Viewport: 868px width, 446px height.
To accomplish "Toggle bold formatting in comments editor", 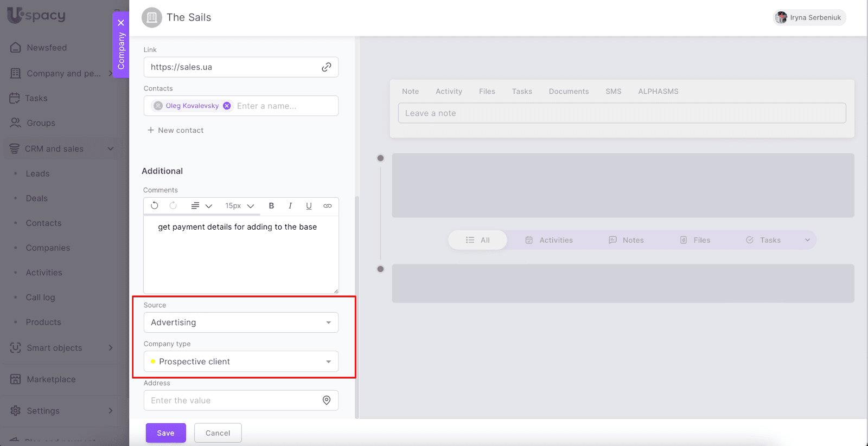I will (x=271, y=206).
